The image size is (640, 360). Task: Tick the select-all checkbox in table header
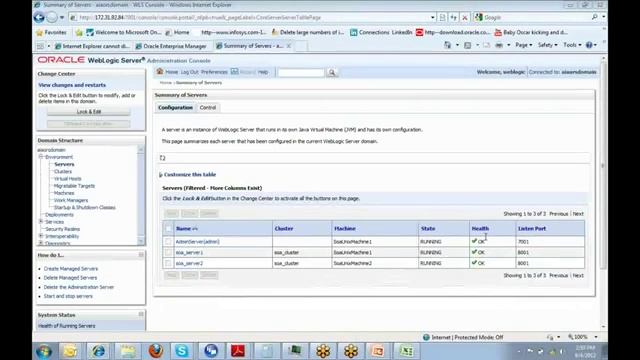pyautogui.click(x=168, y=229)
